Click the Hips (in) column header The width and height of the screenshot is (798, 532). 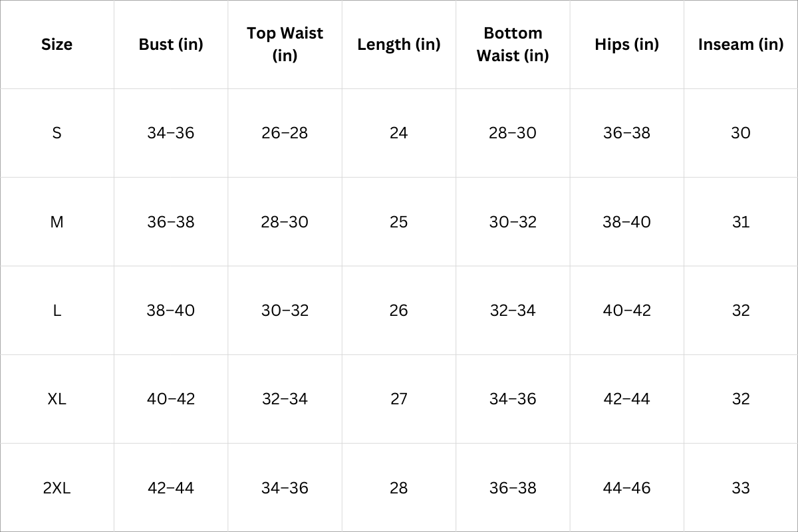click(626, 45)
